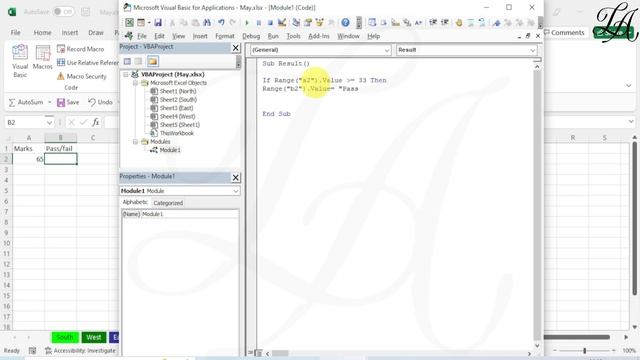640x360 pixels.
Task: Open the Home tab in Excel ribbon
Action: 42,32
